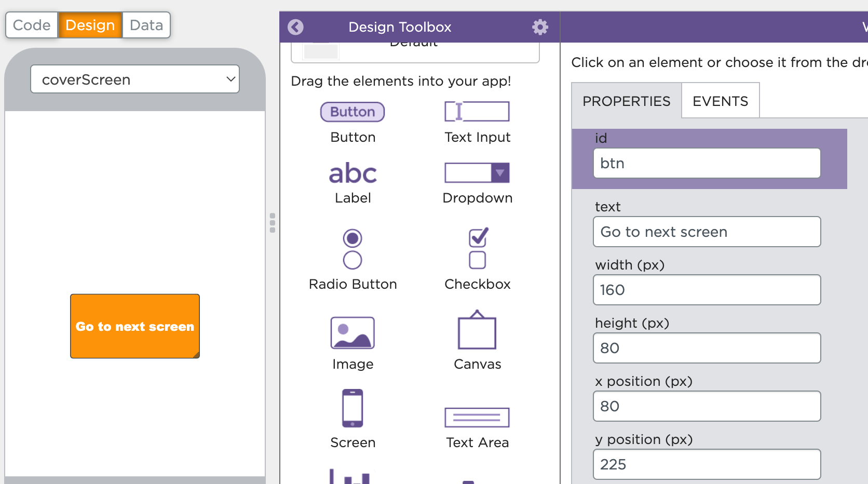Open the Design Toolbox settings gear
This screenshot has height=484, width=868.
(x=540, y=27)
